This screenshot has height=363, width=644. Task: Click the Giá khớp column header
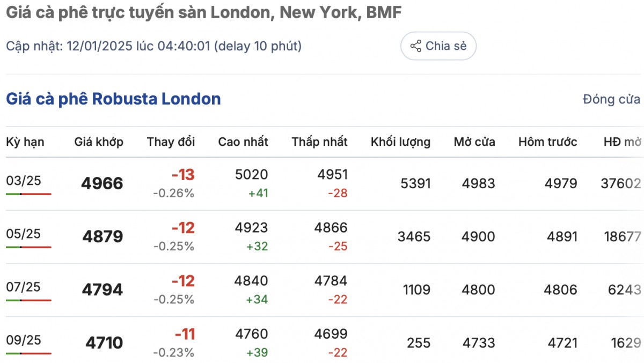click(x=99, y=142)
